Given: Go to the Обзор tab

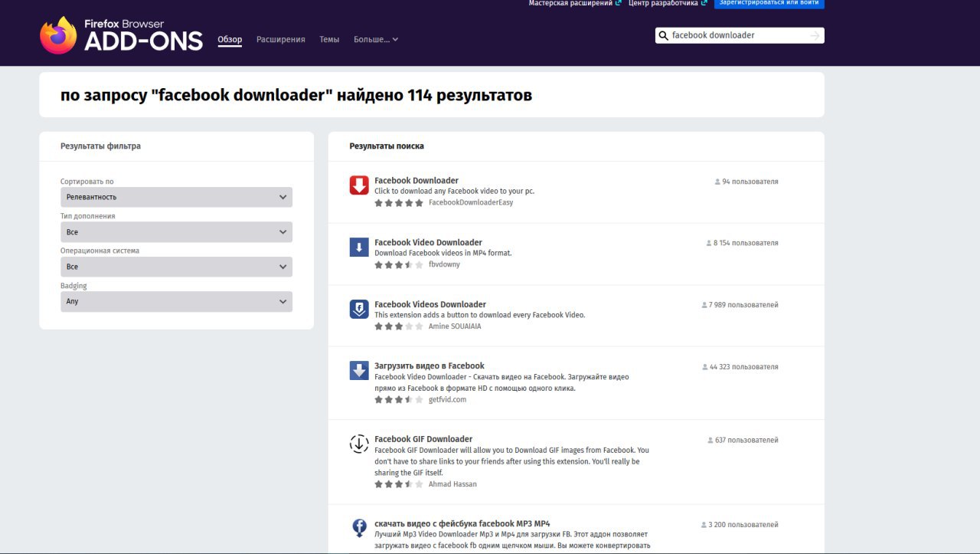Looking at the screenshot, I should pos(230,39).
